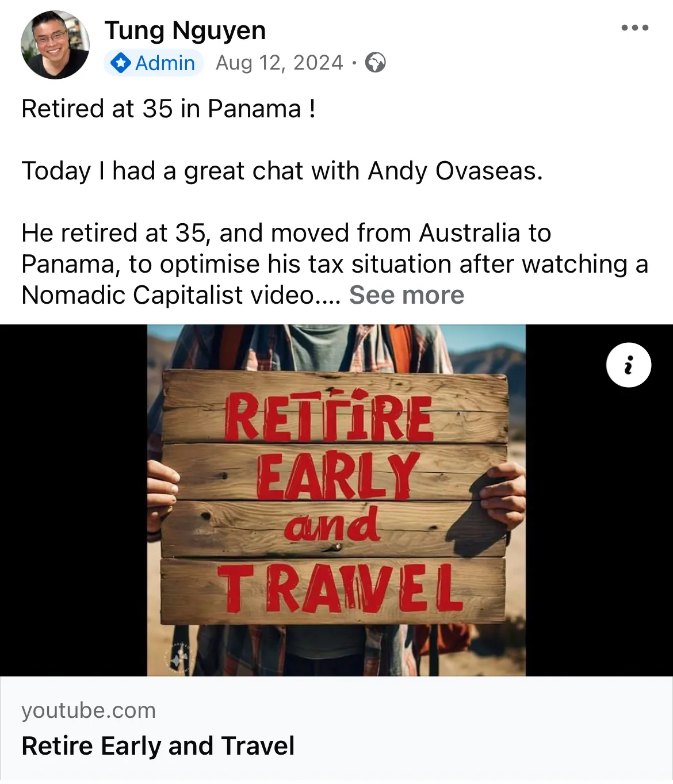Click the info icon on video preview
The height and width of the screenshot is (784, 673).
pyautogui.click(x=628, y=365)
